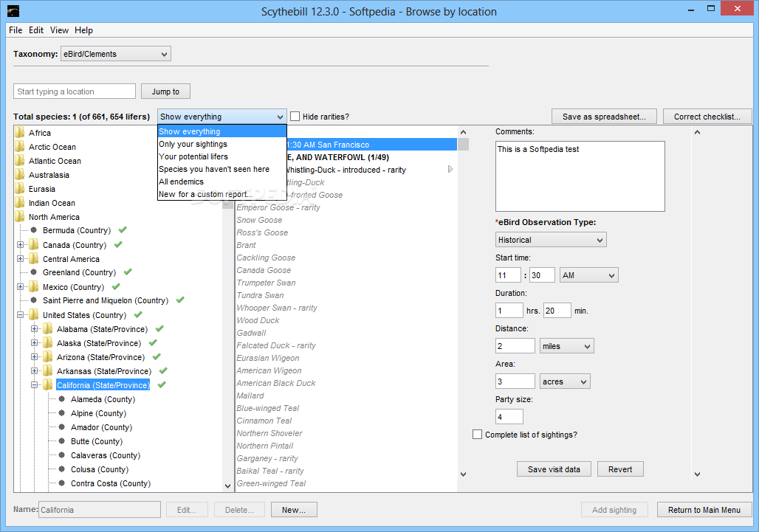Open the miles distance unit dropdown

(567, 346)
